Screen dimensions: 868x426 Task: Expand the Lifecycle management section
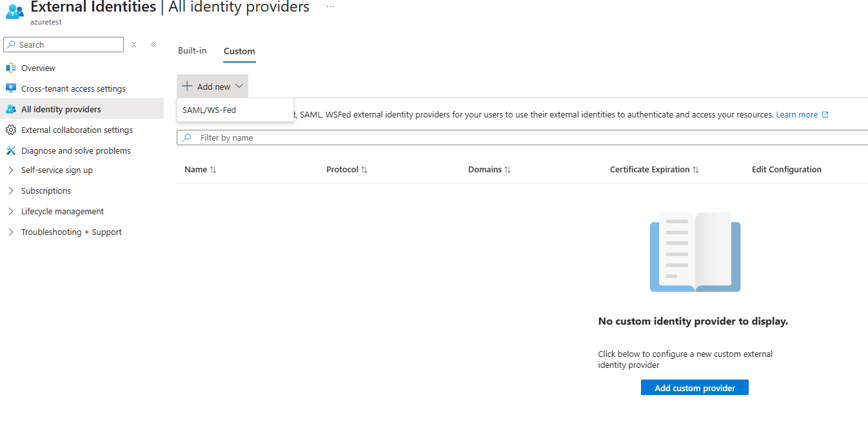click(x=11, y=212)
